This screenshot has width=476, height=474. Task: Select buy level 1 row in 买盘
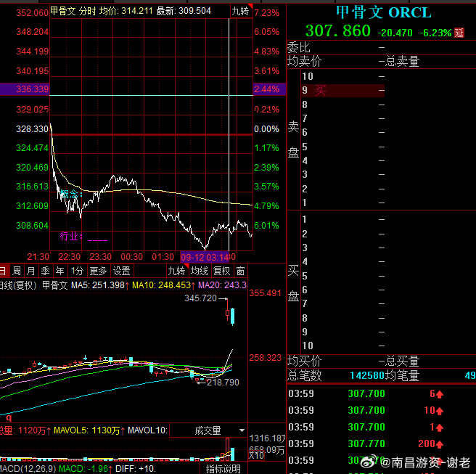point(343,219)
